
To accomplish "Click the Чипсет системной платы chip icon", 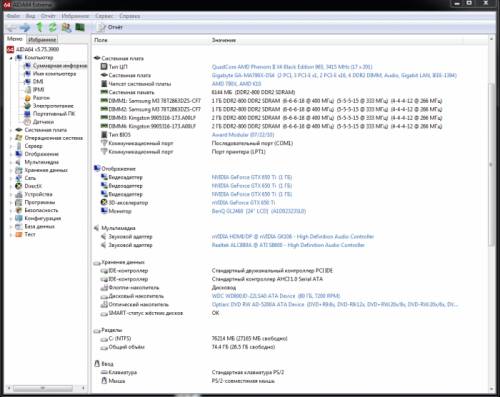I will pyautogui.click(x=104, y=84).
